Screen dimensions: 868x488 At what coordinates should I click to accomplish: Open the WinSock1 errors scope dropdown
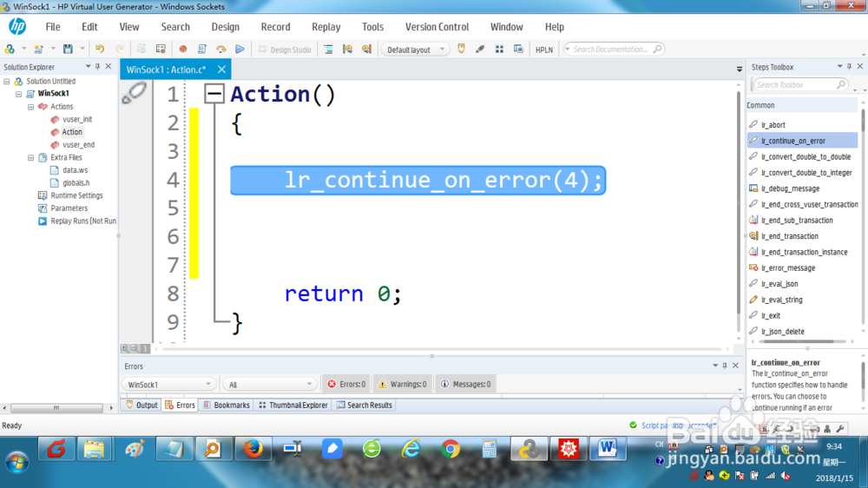tap(169, 385)
